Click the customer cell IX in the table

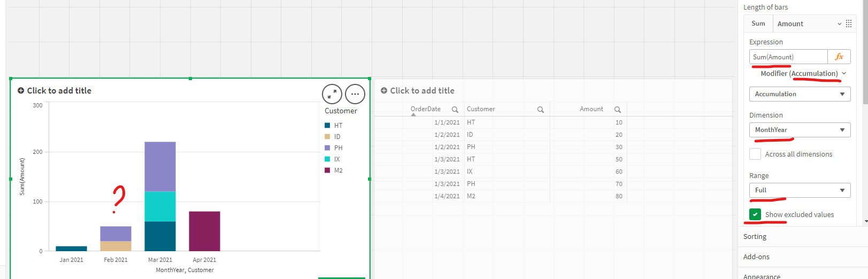pos(470,172)
